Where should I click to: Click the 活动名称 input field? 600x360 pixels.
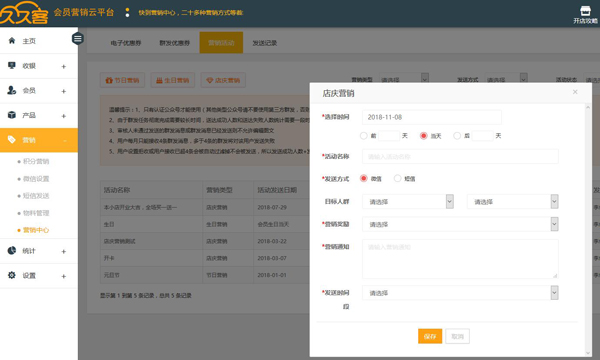pos(460,156)
